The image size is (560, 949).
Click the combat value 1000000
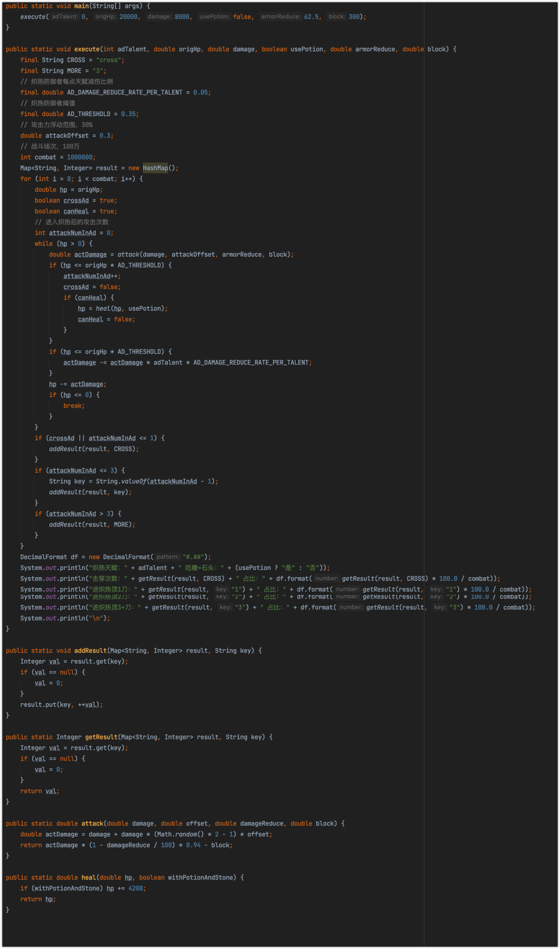click(79, 157)
